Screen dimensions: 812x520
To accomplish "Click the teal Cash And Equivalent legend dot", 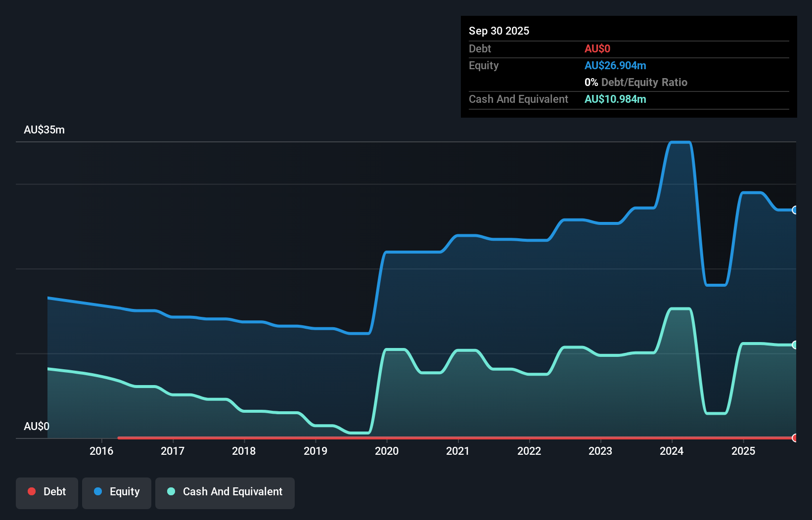I will pyautogui.click(x=171, y=491).
